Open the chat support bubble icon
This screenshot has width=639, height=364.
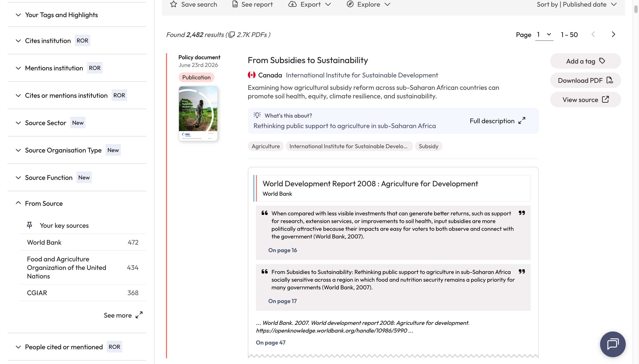pos(612,344)
